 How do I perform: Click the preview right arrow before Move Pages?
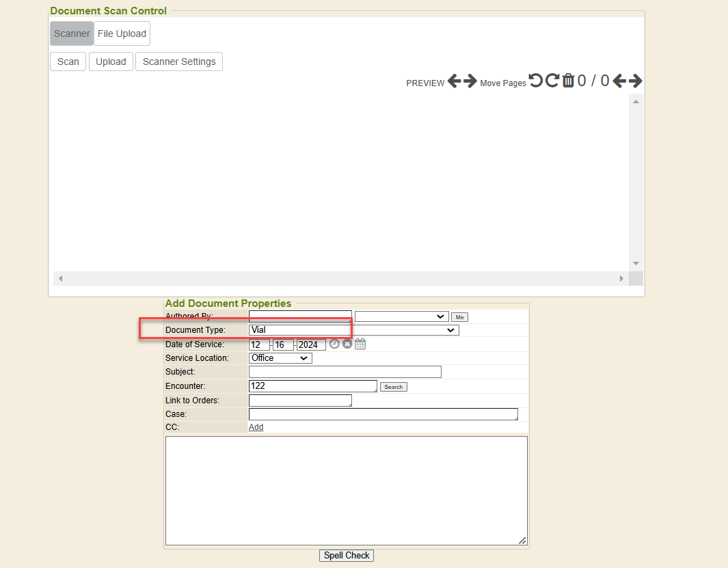click(470, 81)
